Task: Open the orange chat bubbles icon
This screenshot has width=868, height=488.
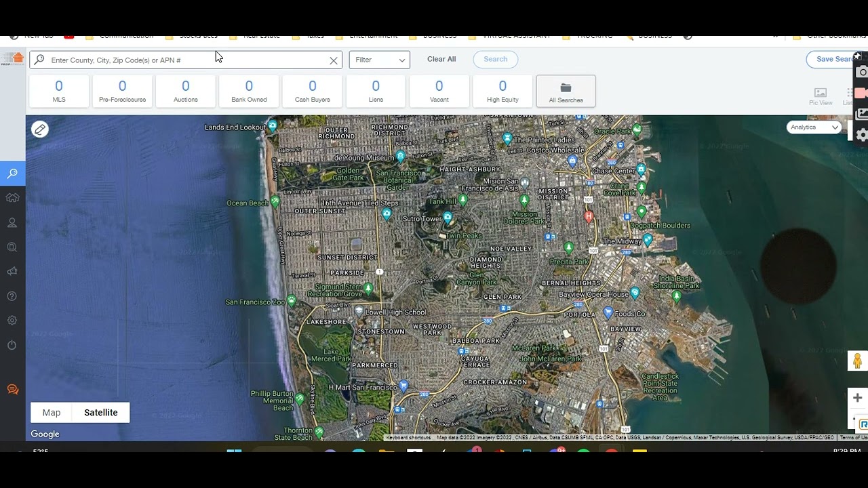Action: 12,390
